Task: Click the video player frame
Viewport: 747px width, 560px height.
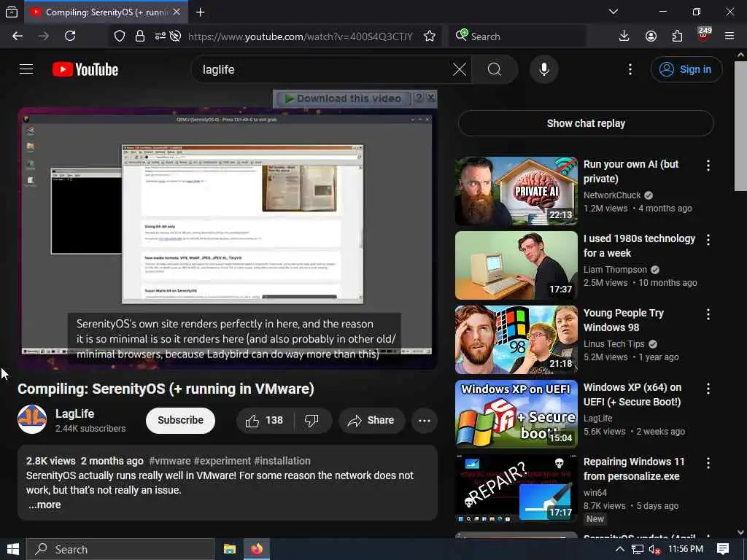Action: [228, 238]
